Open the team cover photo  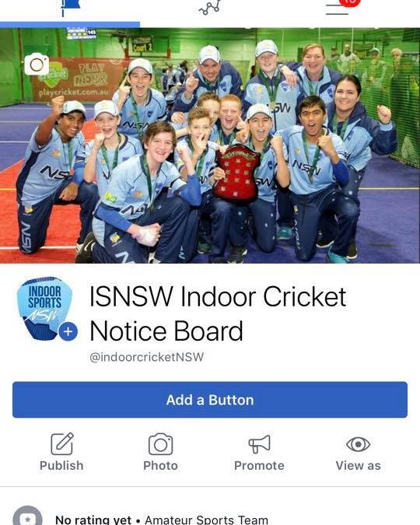[210, 145]
